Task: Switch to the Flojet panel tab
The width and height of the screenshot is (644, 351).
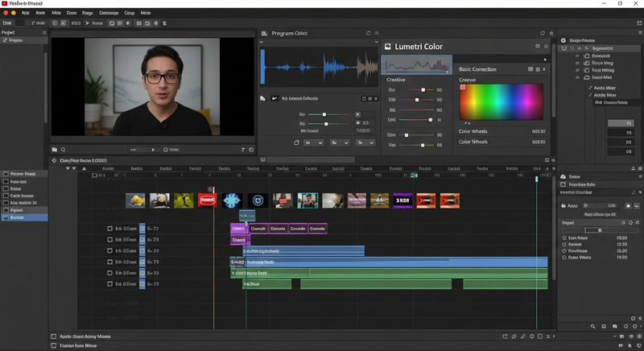Action: pos(8,32)
